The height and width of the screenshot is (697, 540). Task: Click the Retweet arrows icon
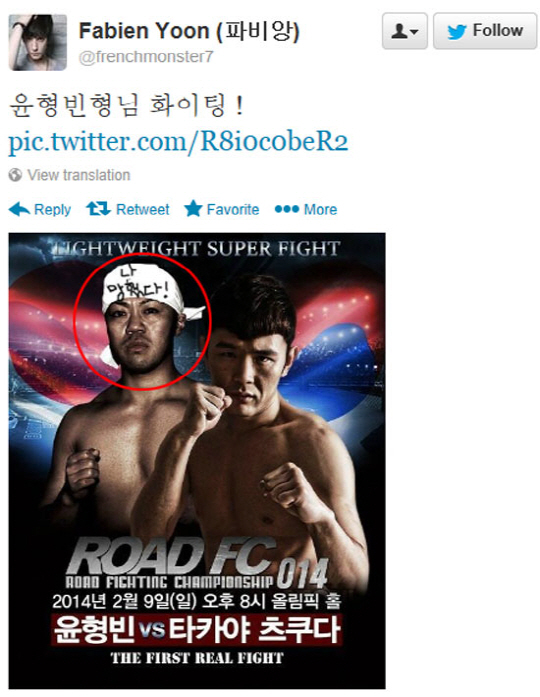click(98, 208)
